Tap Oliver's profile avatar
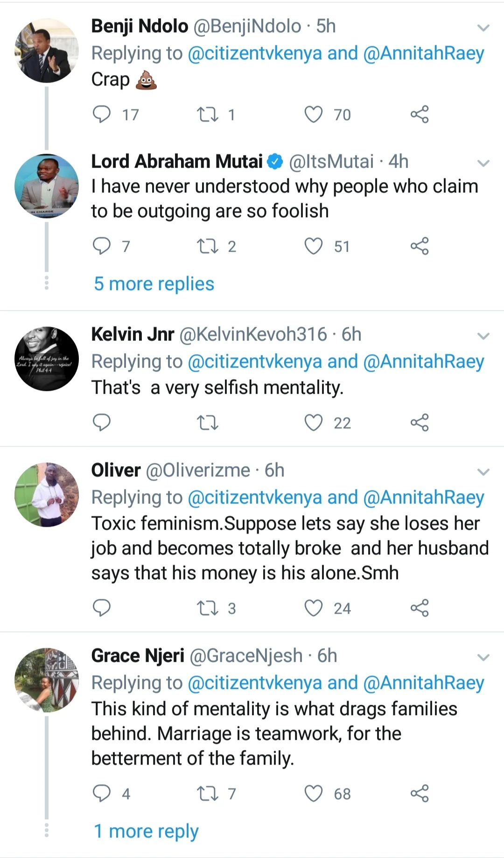Image resolution: width=504 pixels, height=858 pixels. [x=47, y=495]
